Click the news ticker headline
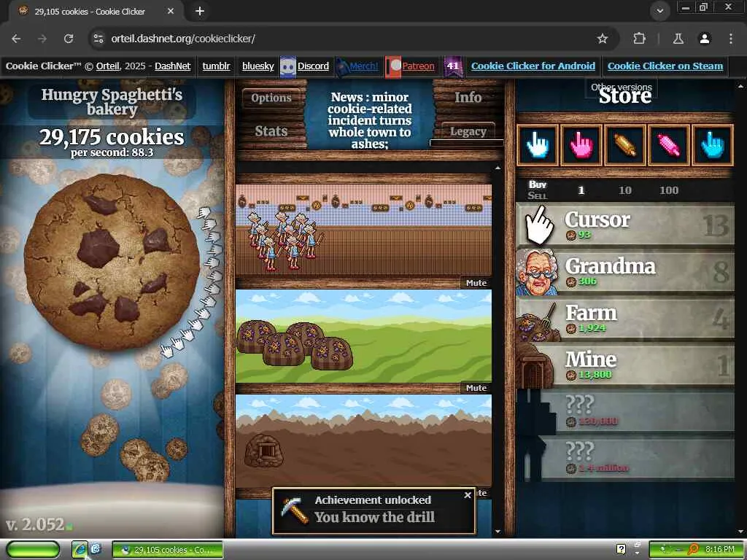The height and width of the screenshot is (560, 747). (370, 120)
